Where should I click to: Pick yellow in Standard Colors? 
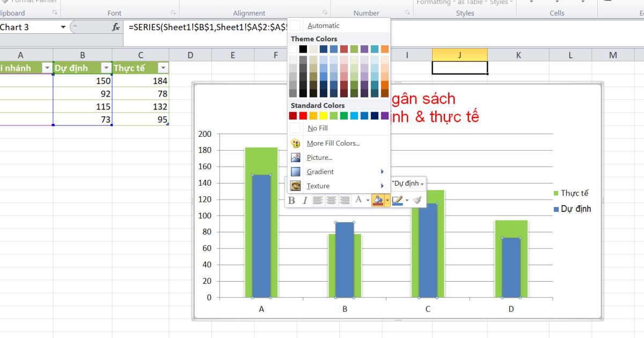pos(324,115)
